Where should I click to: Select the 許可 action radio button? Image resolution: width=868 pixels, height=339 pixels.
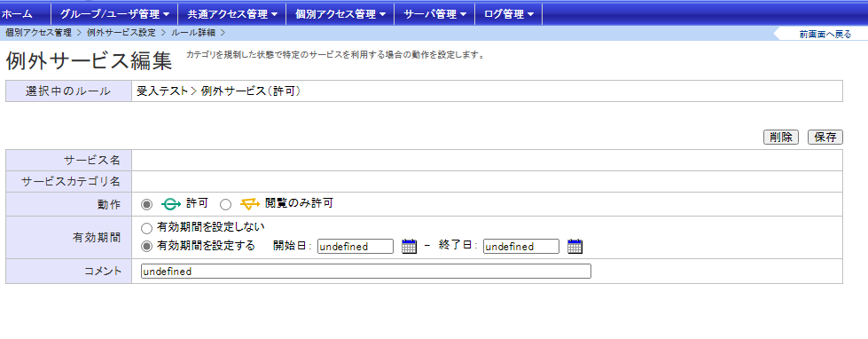coord(146,204)
